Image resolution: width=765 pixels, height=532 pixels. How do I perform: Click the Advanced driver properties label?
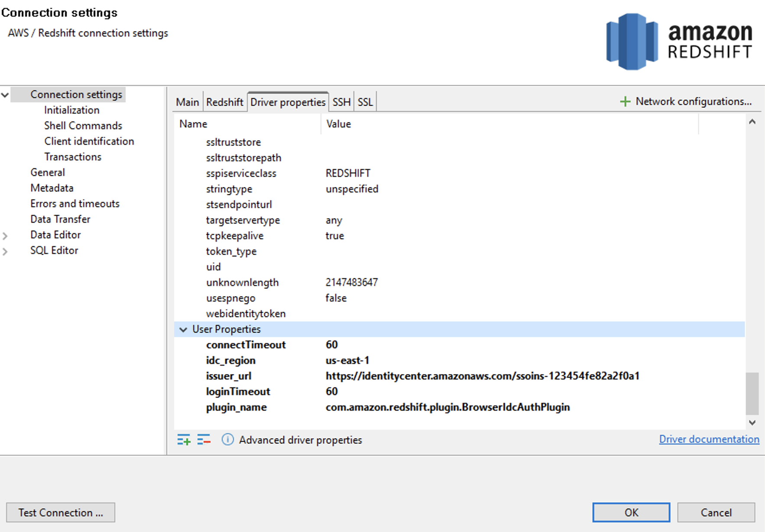301,440
